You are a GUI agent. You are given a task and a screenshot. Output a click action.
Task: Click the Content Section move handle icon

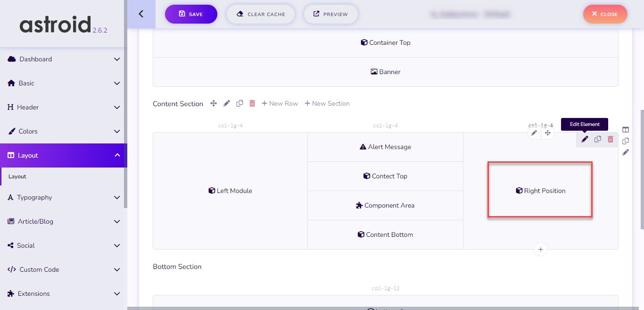pos(214,103)
